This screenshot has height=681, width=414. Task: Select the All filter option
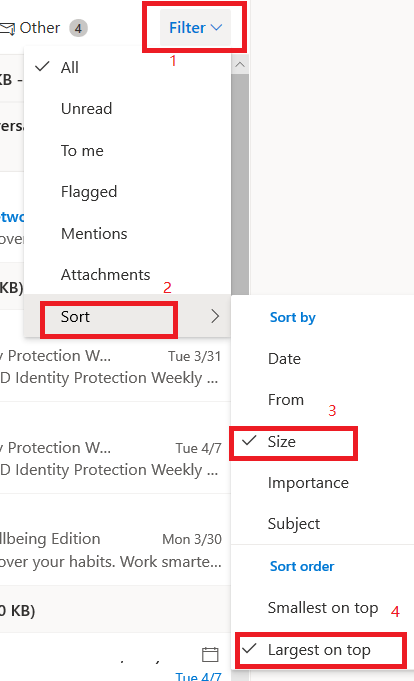pyautogui.click(x=127, y=67)
